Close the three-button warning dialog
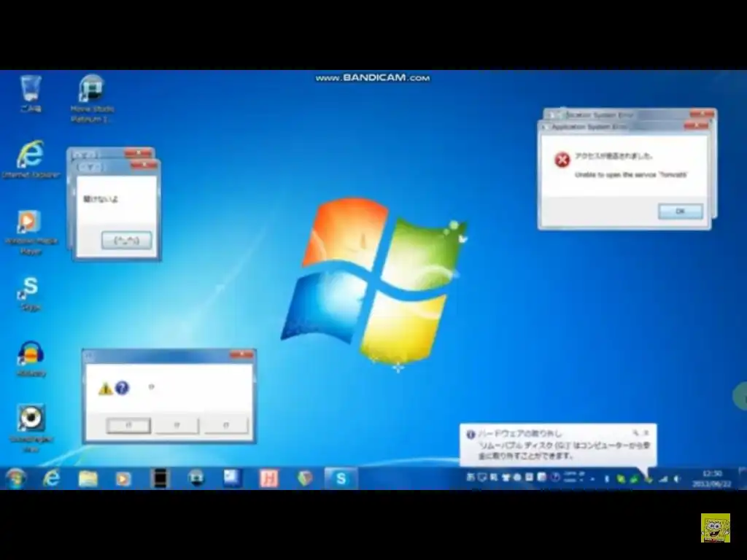The width and height of the screenshot is (747, 560). pyautogui.click(x=241, y=355)
